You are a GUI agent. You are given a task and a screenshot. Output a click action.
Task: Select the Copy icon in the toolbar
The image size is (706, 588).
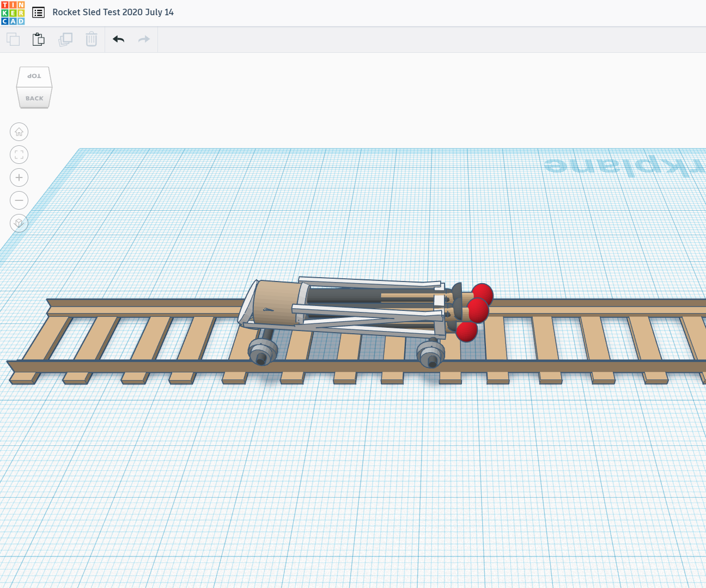(x=13, y=39)
